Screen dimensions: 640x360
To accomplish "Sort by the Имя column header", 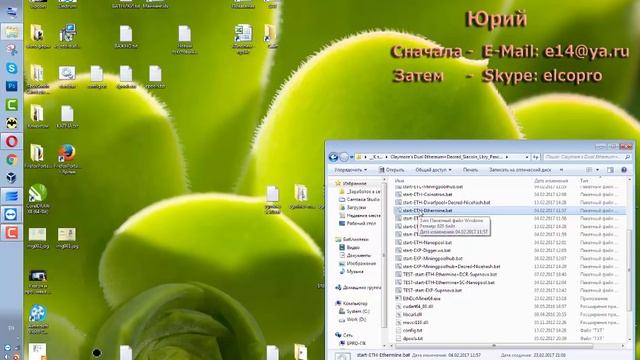I will [x=399, y=180].
